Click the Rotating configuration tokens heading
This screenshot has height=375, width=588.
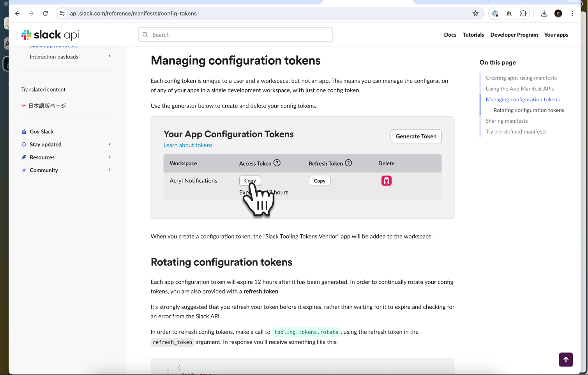(x=221, y=262)
